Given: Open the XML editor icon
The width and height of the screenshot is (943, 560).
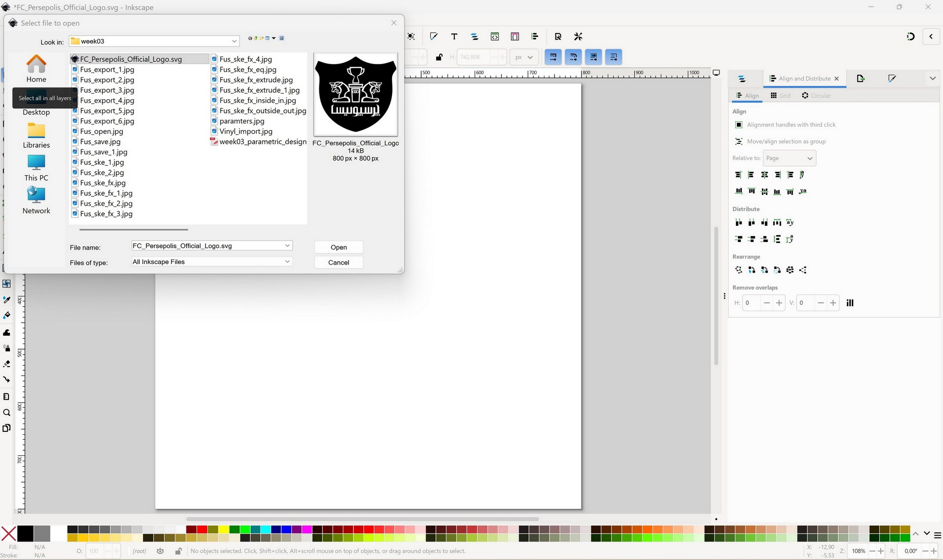Looking at the screenshot, I should 495,37.
